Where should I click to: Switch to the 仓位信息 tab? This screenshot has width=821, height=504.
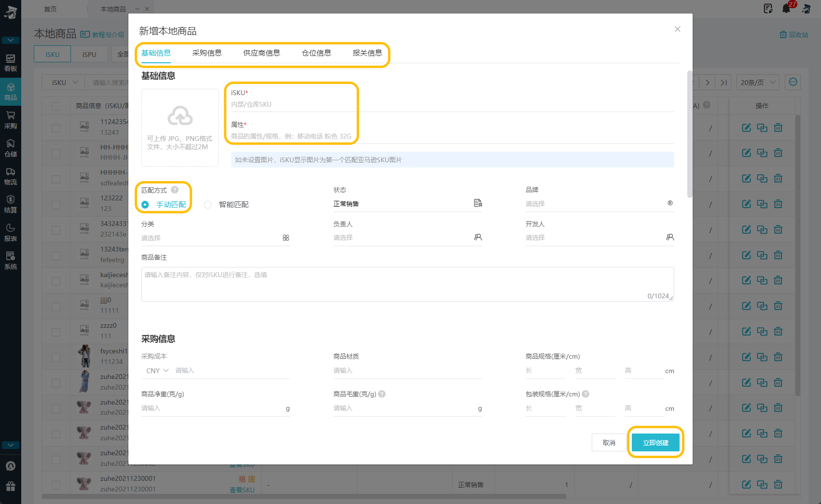tap(316, 53)
